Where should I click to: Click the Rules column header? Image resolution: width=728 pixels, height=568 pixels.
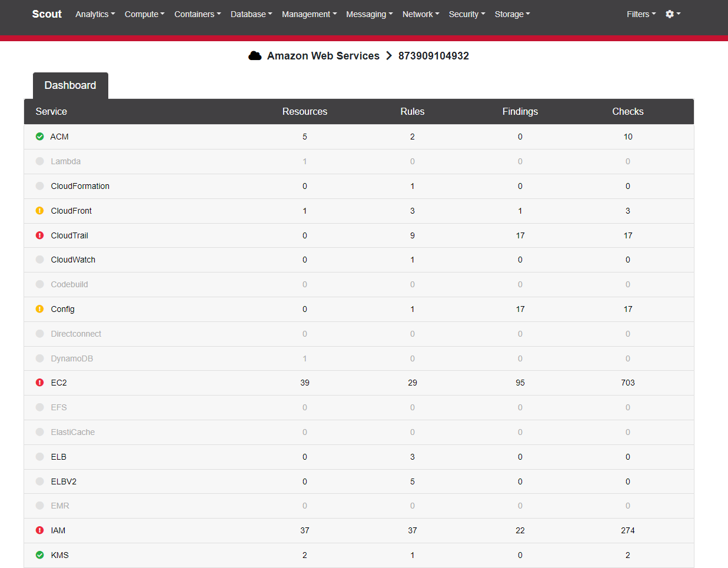pyautogui.click(x=413, y=111)
